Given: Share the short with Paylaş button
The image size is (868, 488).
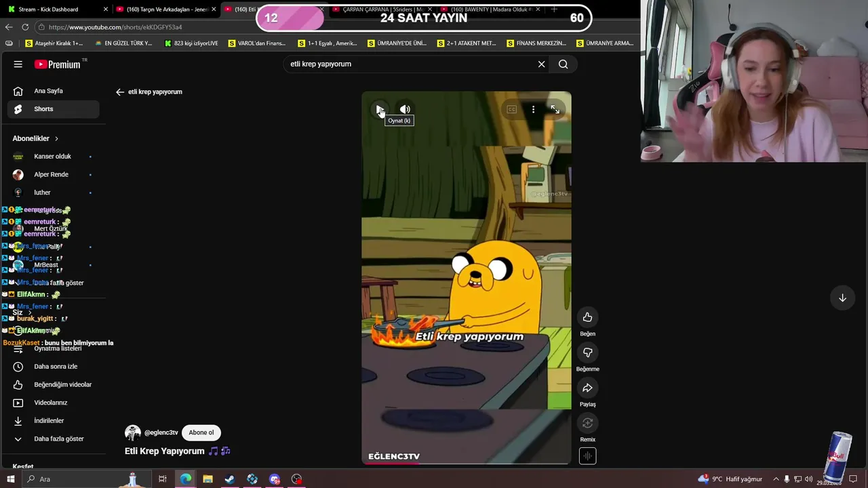Looking at the screenshot, I should pos(587,388).
